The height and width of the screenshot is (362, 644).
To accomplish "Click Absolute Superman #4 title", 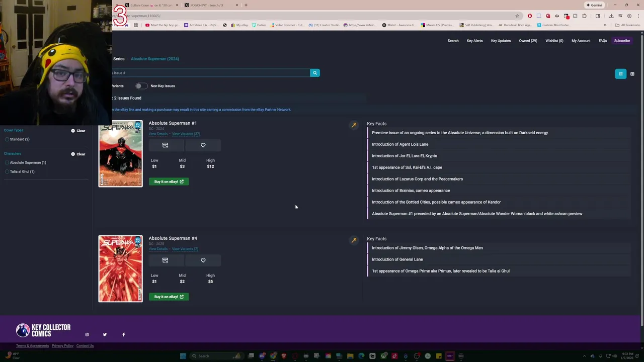I will tap(173, 238).
